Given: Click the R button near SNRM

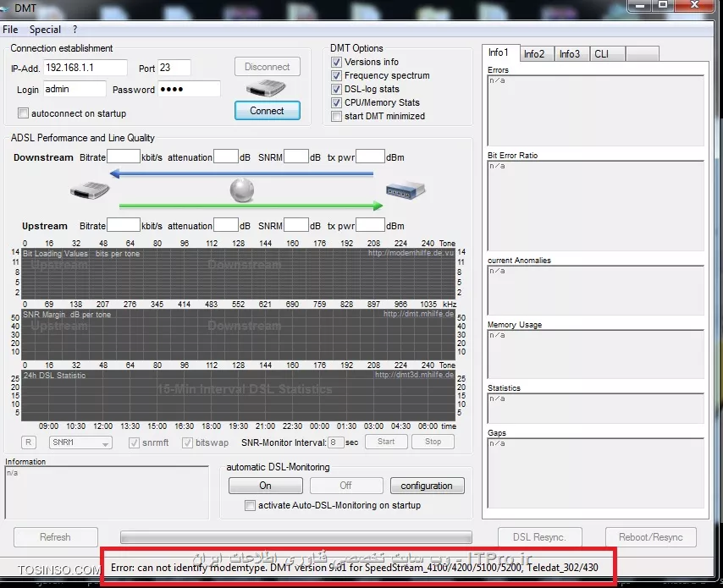Looking at the screenshot, I should pyautogui.click(x=29, y=442).
